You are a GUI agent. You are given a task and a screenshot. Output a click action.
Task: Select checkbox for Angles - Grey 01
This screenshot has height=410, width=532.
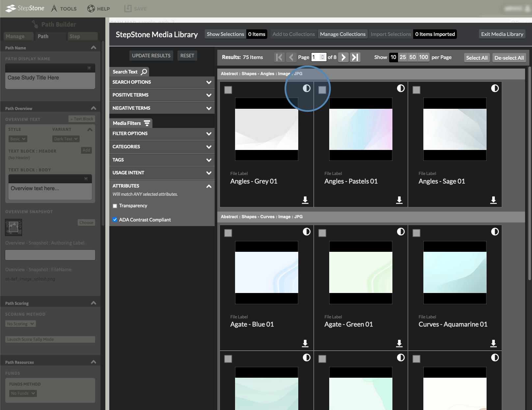pos(228,90)
